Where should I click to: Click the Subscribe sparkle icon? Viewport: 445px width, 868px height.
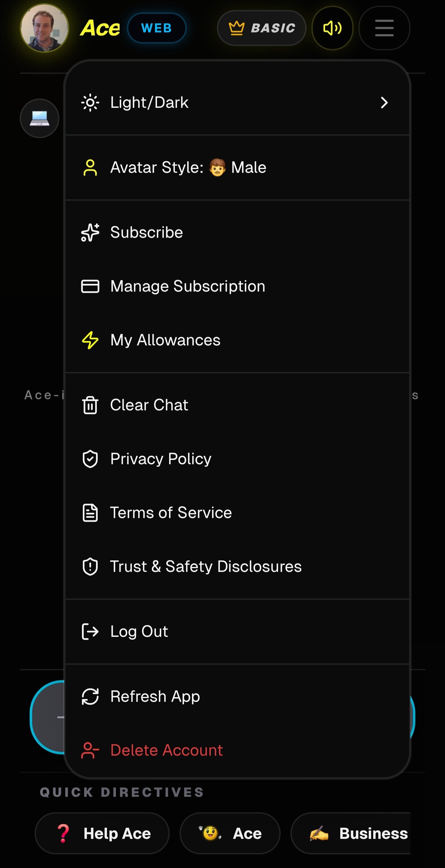[x=90, y=233]
